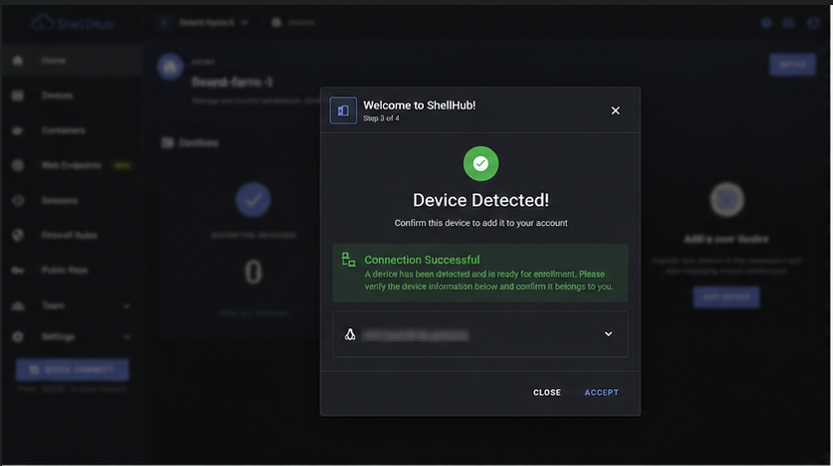Click 'Step 3 of 4' text

click(x=381, y=118)
